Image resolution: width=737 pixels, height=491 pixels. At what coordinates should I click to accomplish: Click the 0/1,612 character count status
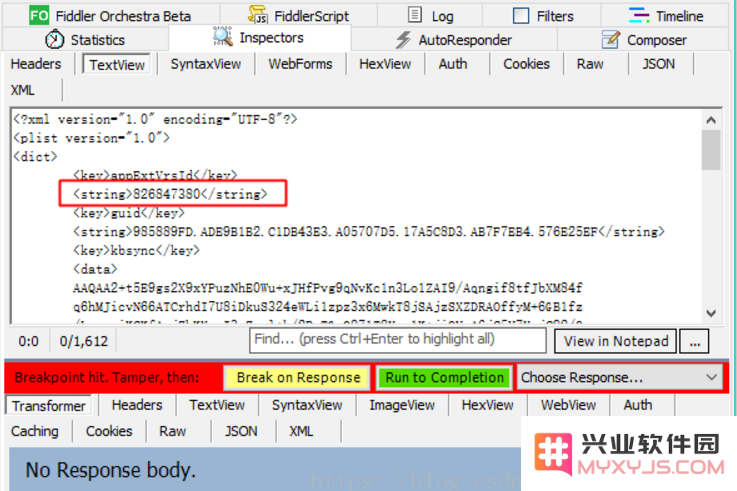tap(84, 341)
